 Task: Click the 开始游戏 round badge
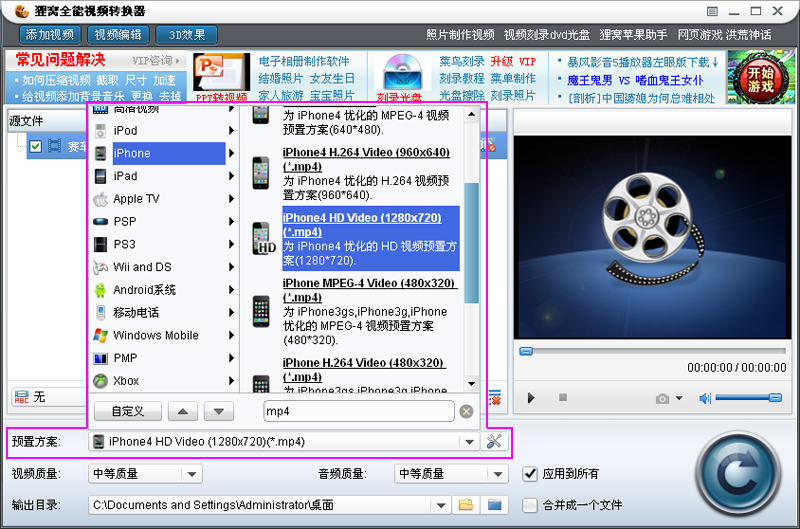(761, 79)
